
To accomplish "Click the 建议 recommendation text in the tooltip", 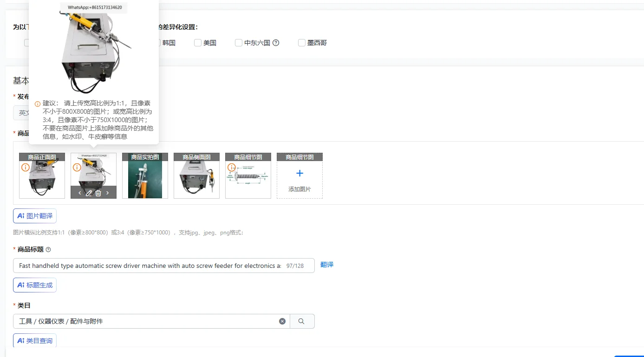I will click(98, 120).
